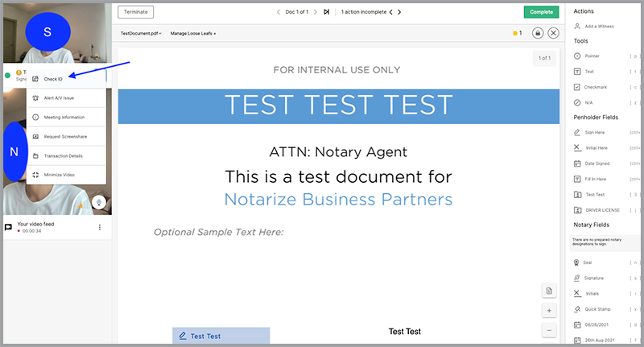Viewport: 644px width, 347px height.
Task: Click the document page icon above zoom buttons
Action: coord(549,291)
